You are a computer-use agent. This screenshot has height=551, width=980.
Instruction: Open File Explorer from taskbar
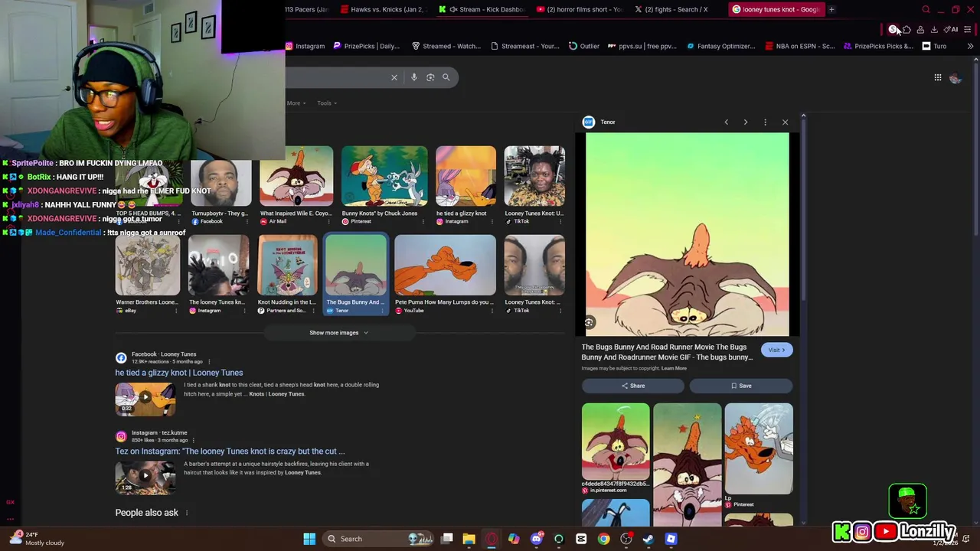pos(469,539)
